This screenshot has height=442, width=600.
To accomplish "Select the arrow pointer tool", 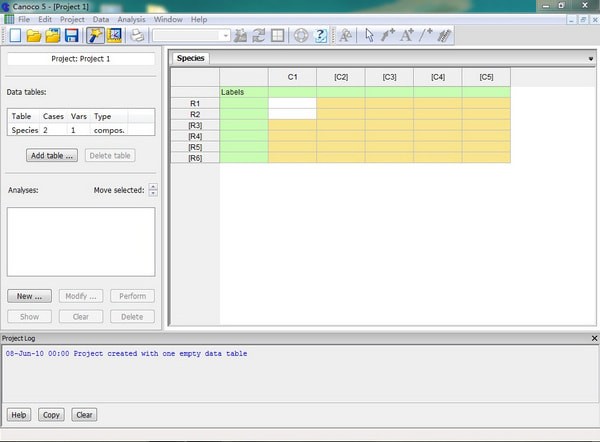I will pyautogui.click(x=369, y=36).
